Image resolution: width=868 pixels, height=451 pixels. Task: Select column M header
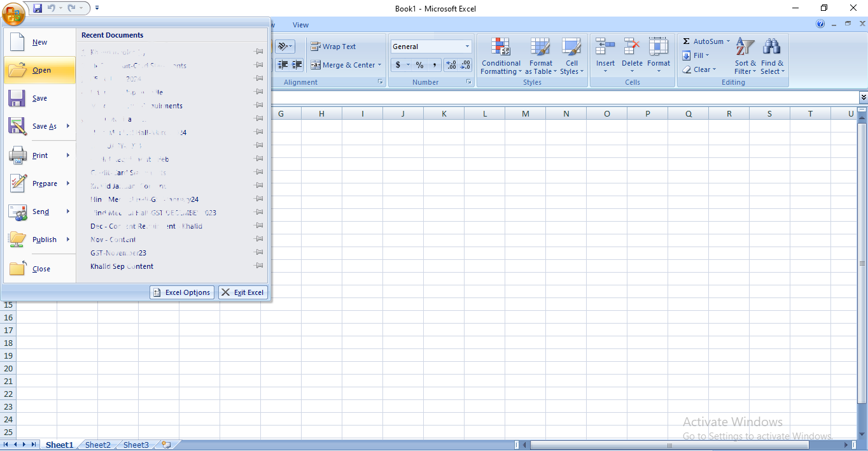click(525, 113)
